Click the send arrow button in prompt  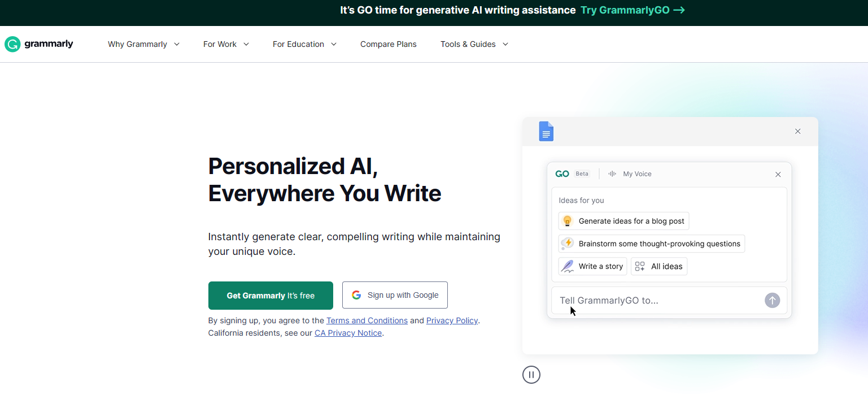(772, 300)
